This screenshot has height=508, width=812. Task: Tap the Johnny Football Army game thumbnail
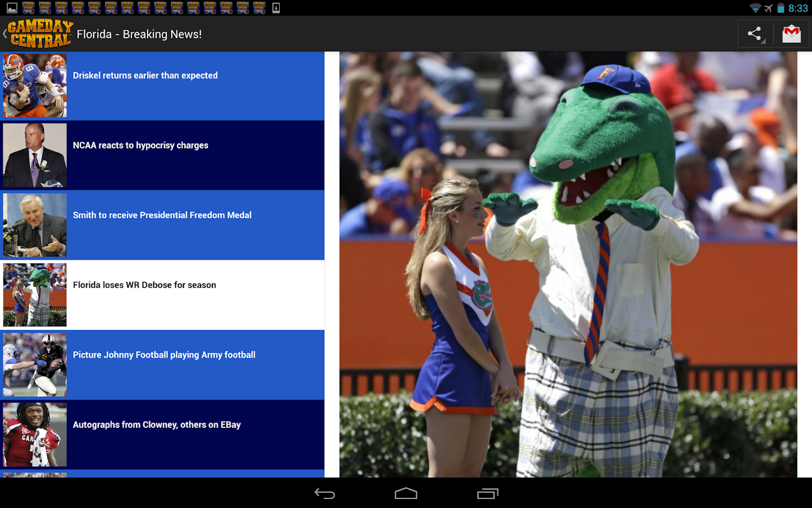pyautogui.click(x=35, y=365)
